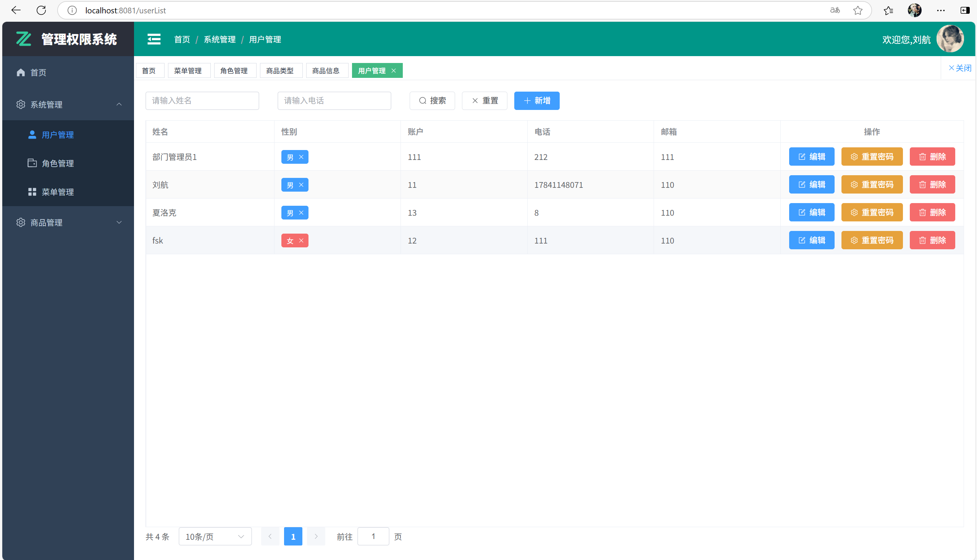Click the 角色管理 folder icon in sidebar
977x560 pixels.
[x=32, y=163]
